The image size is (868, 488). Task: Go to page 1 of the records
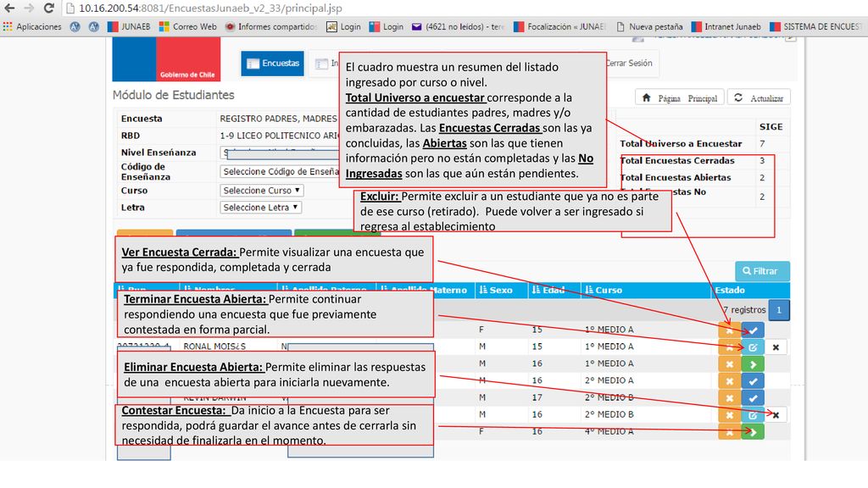pos(778,310)
